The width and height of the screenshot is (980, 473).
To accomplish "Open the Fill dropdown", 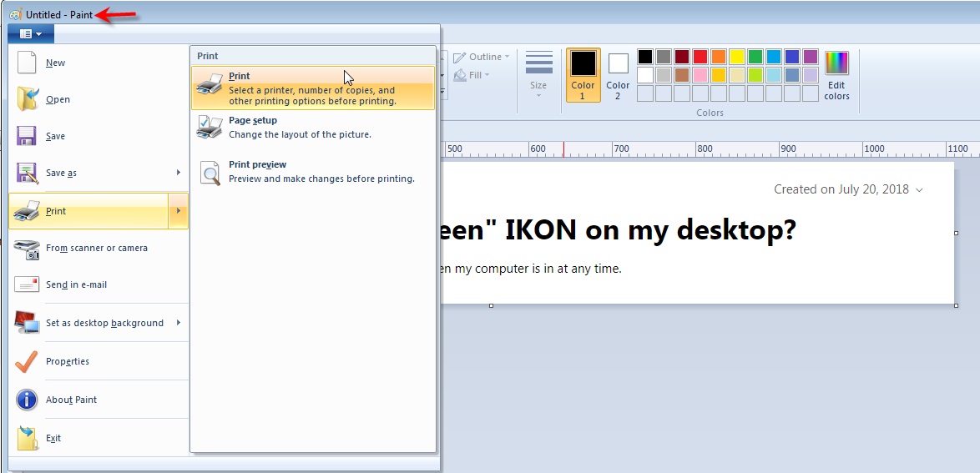I will [x=472, y=75].
